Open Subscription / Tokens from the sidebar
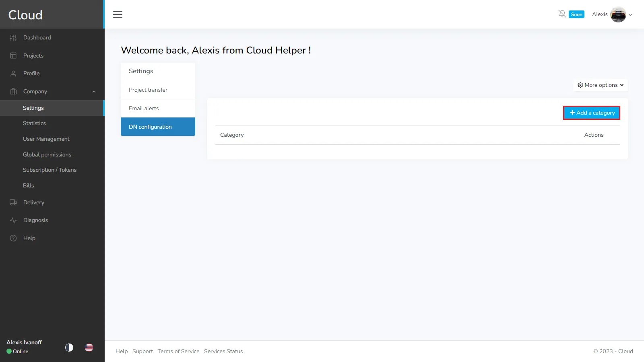 pyautogui.click(x=50, y=170)
